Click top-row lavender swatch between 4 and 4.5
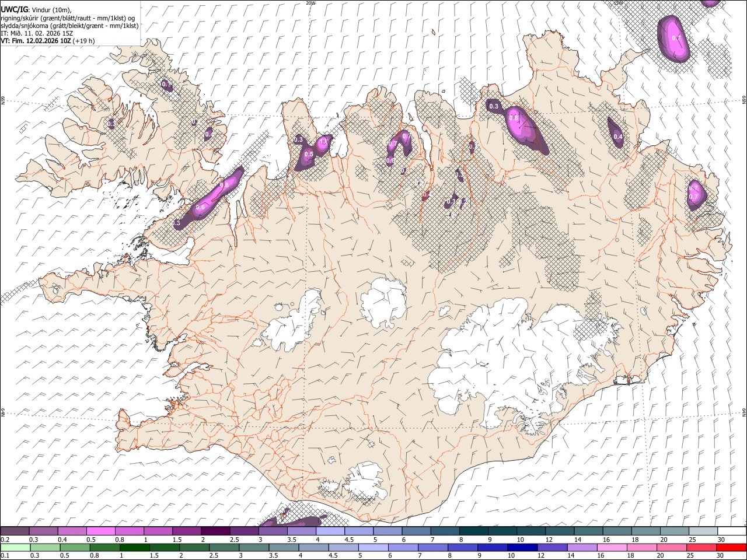Image resolution: width=747 pixels, height=560 pixels. (x=331, y=531)
